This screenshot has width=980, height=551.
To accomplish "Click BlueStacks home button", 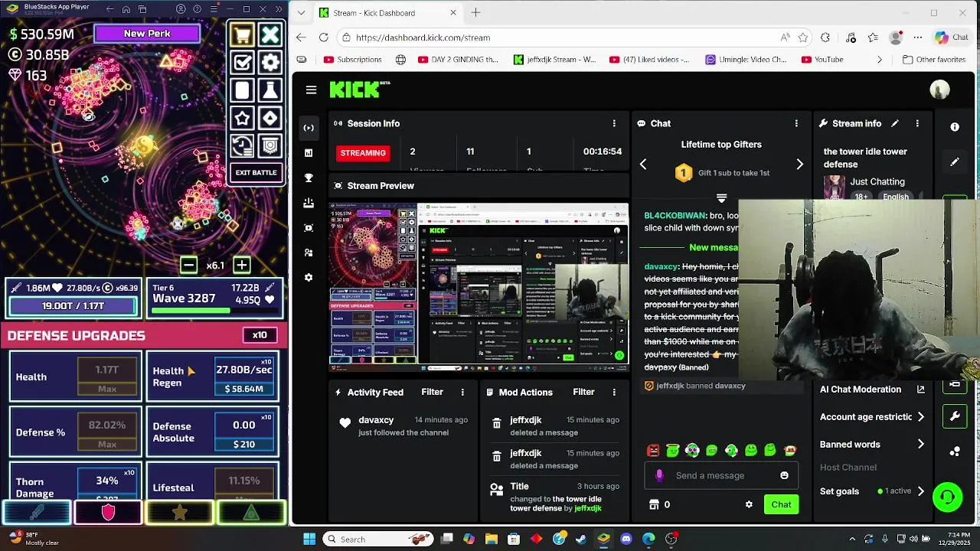I will point(126,9).
